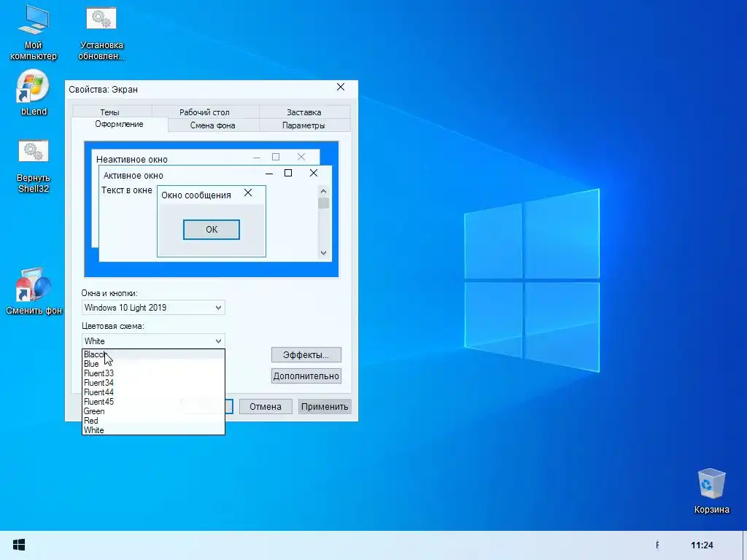Launch the bLend shortcut icon

click(34, 93)
